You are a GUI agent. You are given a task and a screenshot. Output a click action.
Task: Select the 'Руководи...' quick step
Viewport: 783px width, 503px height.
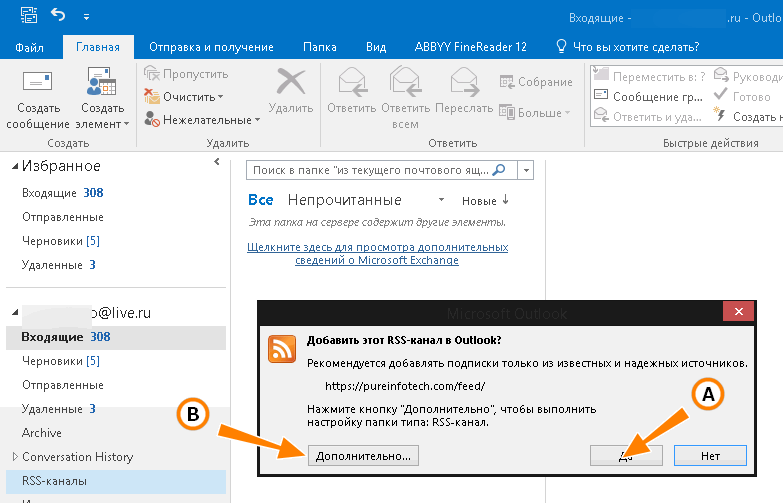tap(748, 76)
